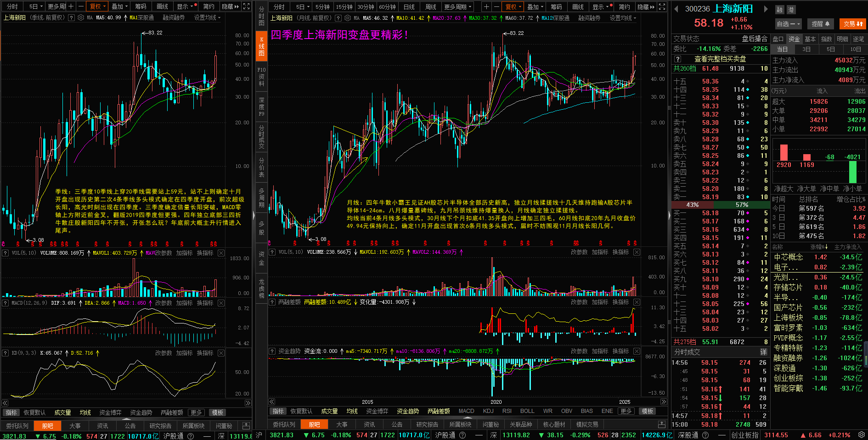Click vertical F10资料 sidebar item
This screenshot has height=440, width=868.
261,77
